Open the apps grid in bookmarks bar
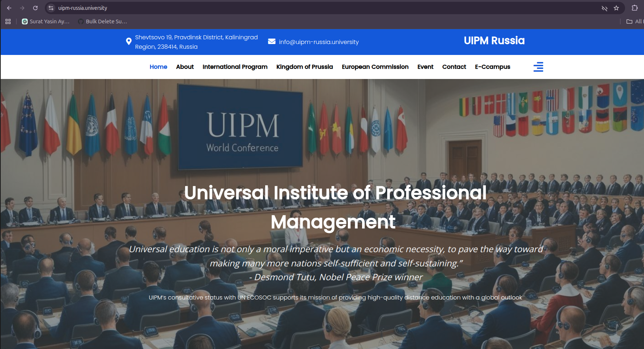The image size is (644, 349). click(8, 21)
